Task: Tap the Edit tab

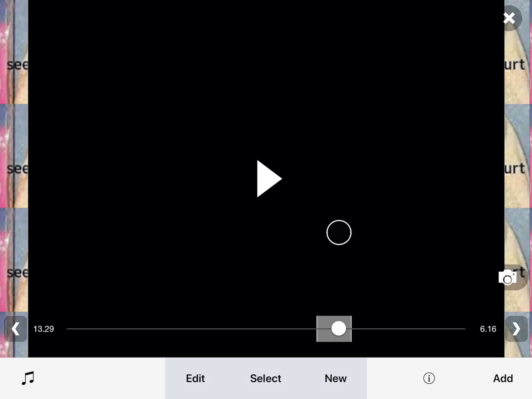Action: pyautogui.click(x=195, y=378)
